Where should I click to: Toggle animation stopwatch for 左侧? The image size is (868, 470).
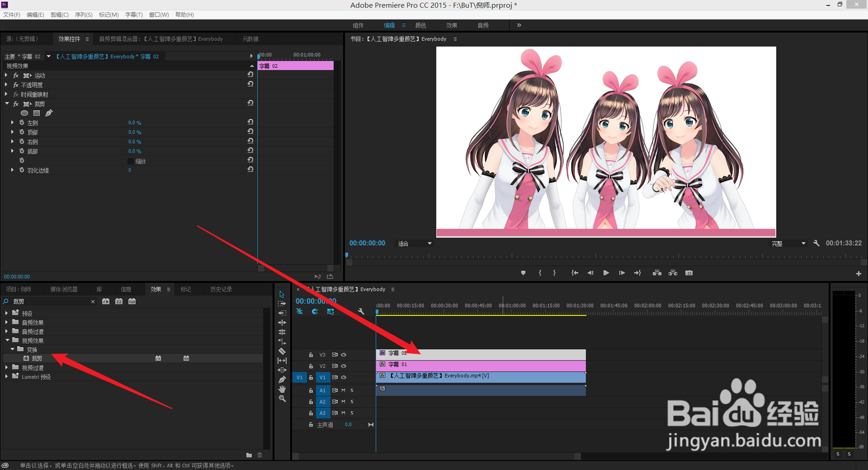point(22,122)
